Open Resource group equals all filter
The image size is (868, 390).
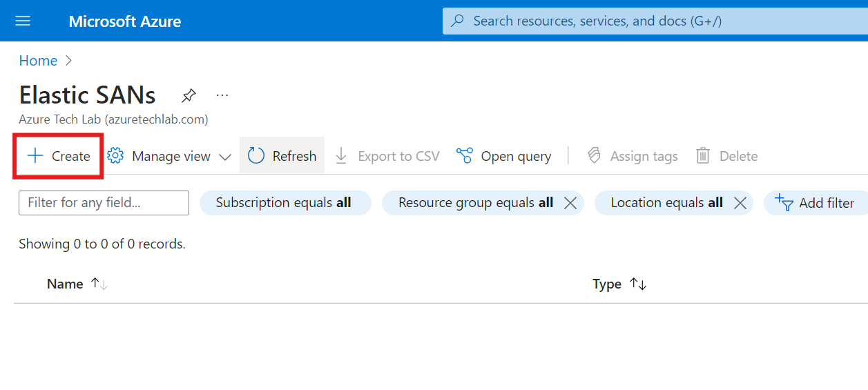tap(476, 203)
